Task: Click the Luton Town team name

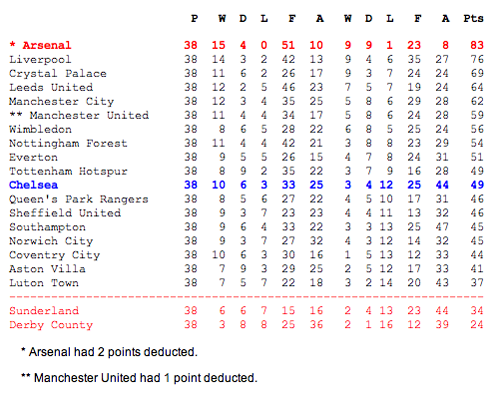Action: [44, 283]
